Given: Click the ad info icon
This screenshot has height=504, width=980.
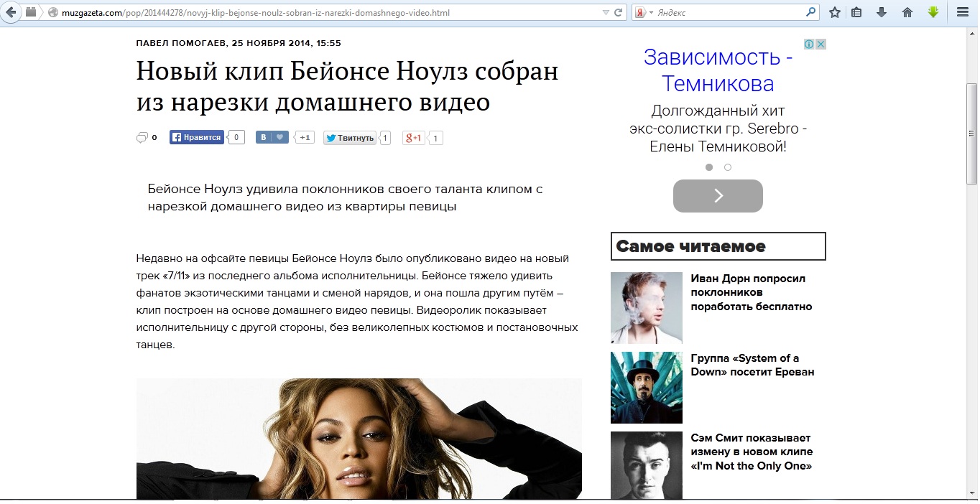Looking at the screenshot, I should tap(809, 44).
